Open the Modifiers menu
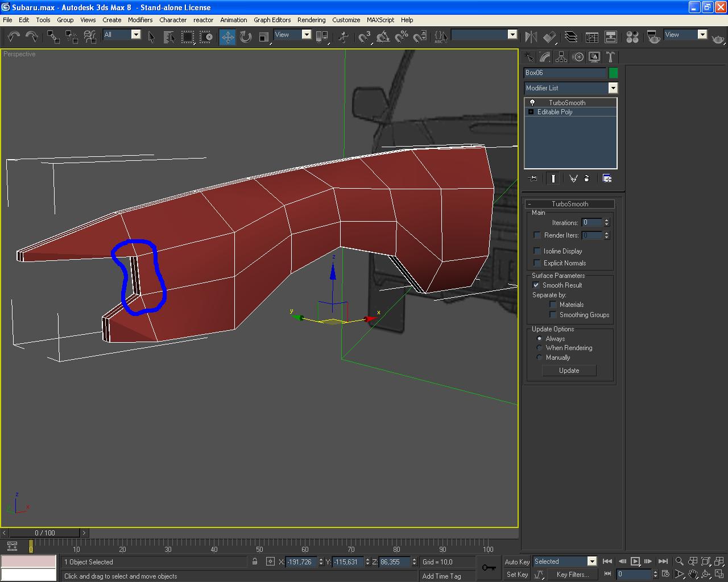Image resolution: width=728 pixels, height=582 pixels. (x=140, y=20)
